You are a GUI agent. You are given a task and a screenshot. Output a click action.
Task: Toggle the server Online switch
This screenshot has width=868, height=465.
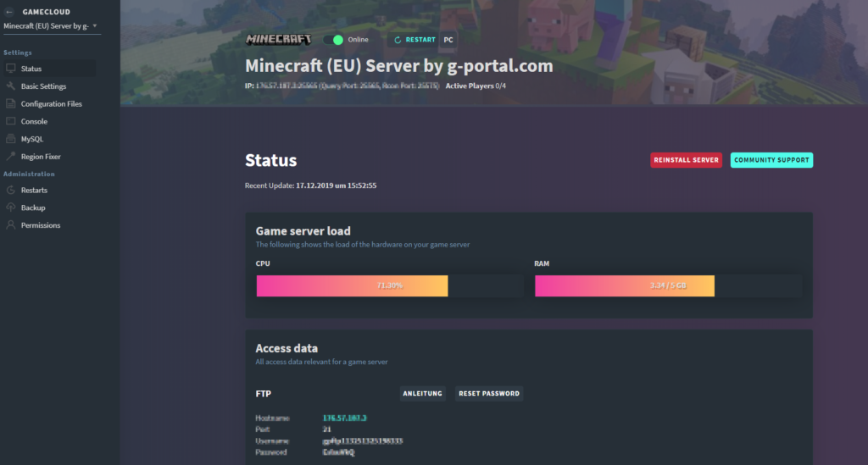[x=334, y=40]
